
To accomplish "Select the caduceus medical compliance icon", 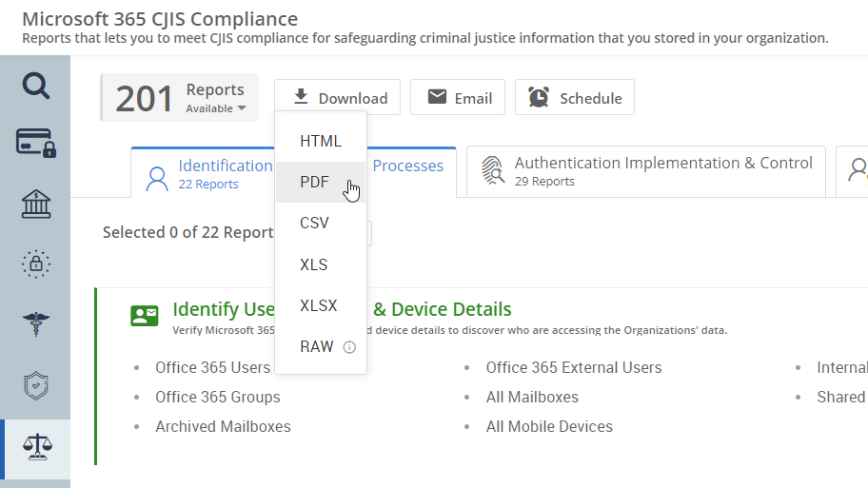I will pos(35,324).
